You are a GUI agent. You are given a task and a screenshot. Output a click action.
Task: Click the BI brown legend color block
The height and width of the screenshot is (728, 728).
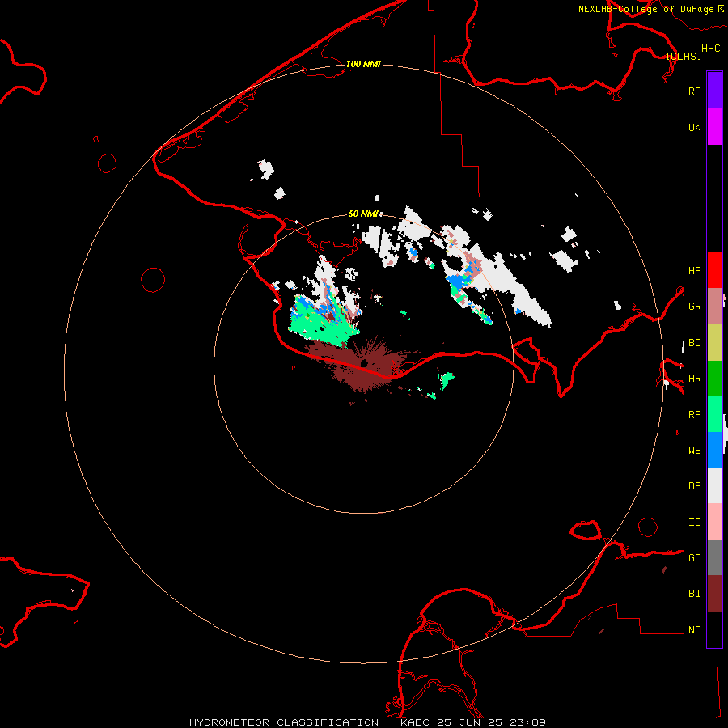(x=714, y=594)
